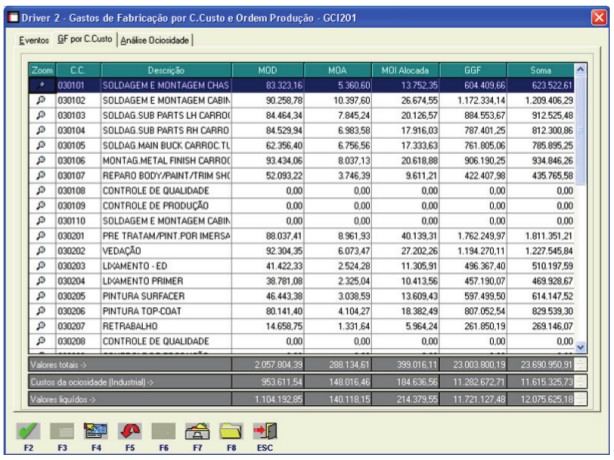Zoom into 030201 Pre Tratam row
The image size is (614, 460).
click(x=41, y=236)
